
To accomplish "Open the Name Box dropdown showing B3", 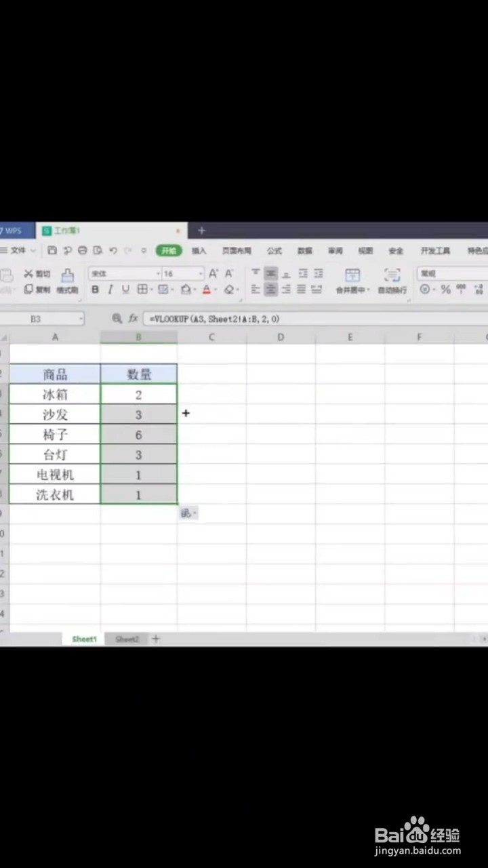I will tap(81, 319).
